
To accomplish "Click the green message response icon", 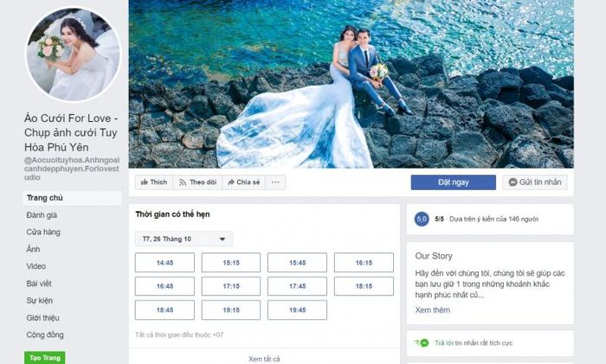I will 422,342.
